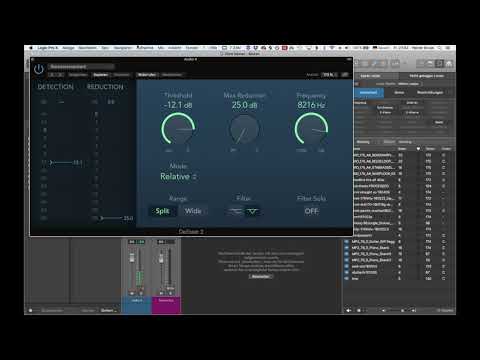Click the 25.0 dB max reduction value
Image resolution: width=480 pixels, height=360 pixels.
click(x=244, y=105)
